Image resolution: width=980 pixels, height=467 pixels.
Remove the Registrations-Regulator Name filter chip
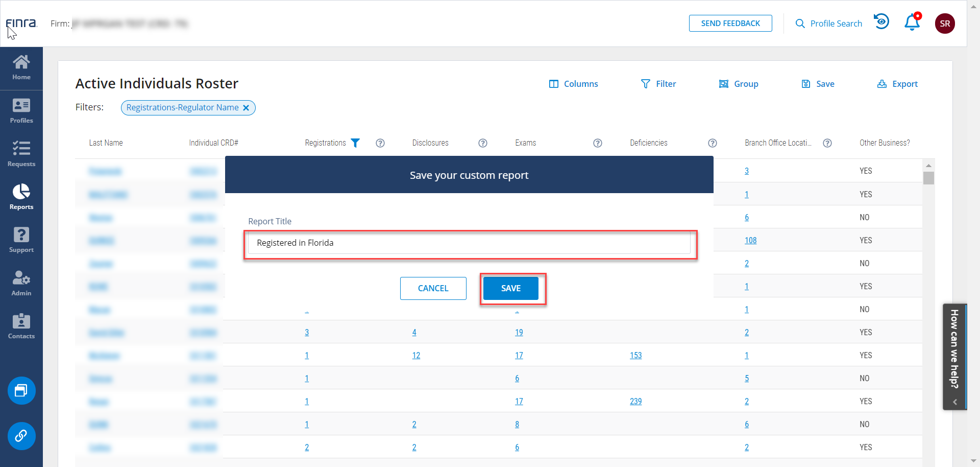[246, 108]
